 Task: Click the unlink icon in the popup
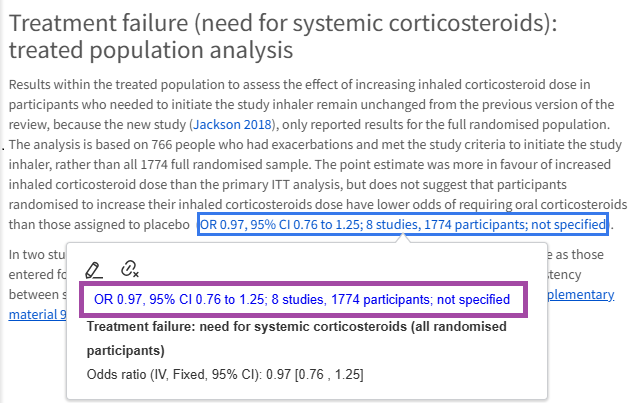point(129,268)
